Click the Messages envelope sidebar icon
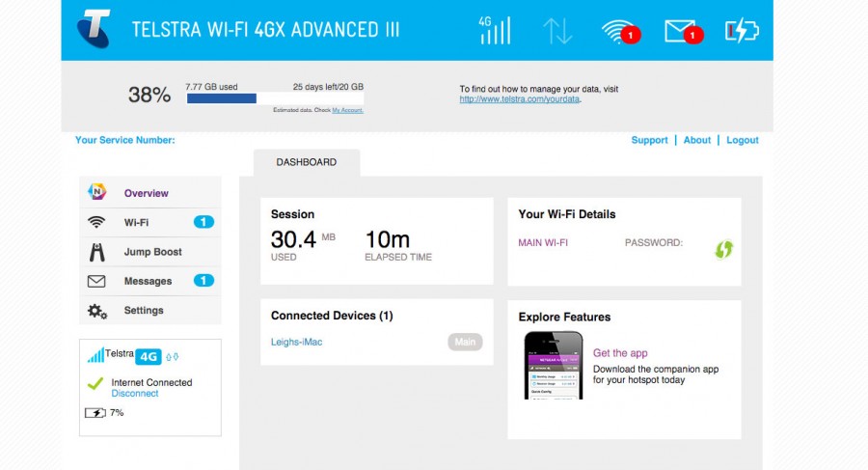This screenshot has height=470, width=868. [x=96, y=281]
